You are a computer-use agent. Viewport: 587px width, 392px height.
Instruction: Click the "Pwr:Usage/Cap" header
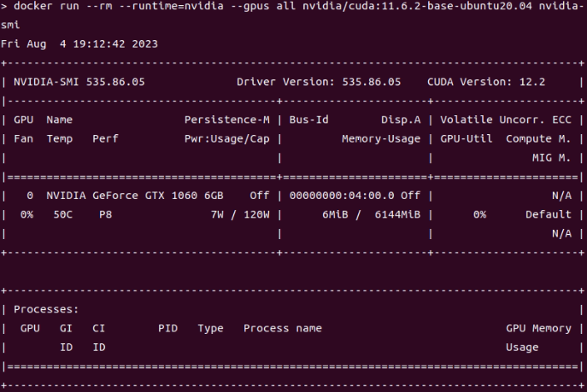click(227, 138)
